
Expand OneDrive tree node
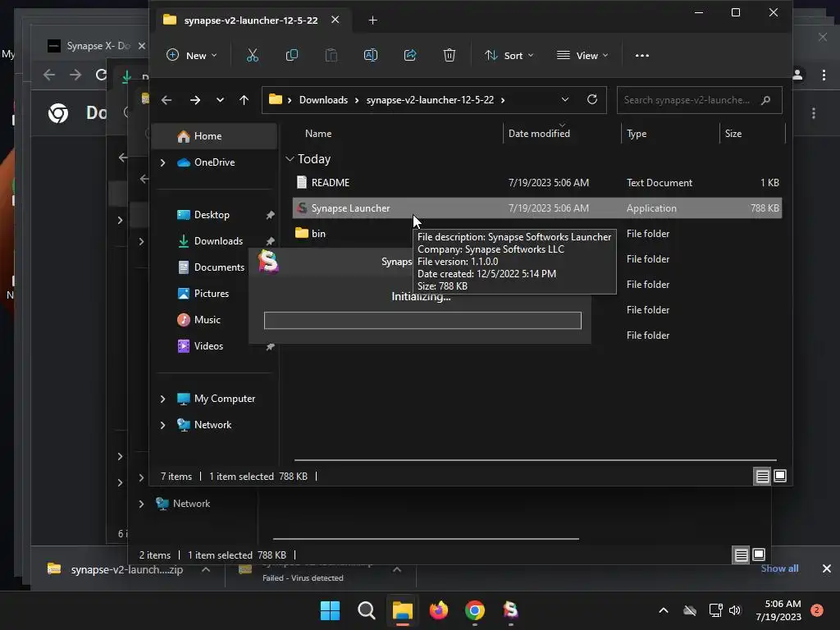coord(163,162)
